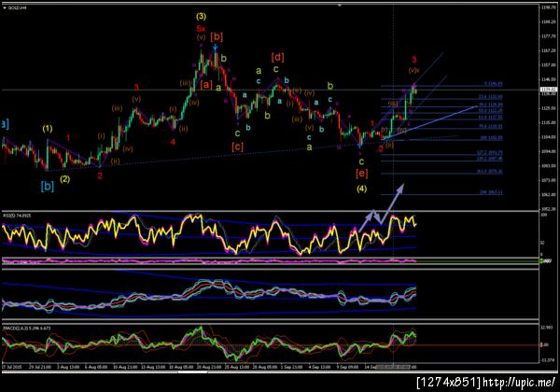Click the RSI(2) indicator label
Screen dimensions: 560x392
[x=17, y=216]
